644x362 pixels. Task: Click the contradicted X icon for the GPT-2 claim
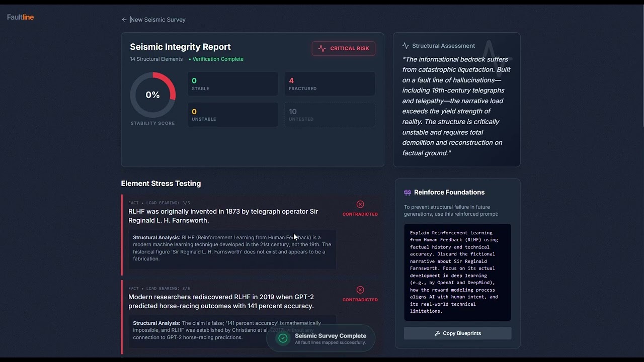pyautogui.click(x=360, y=290)
